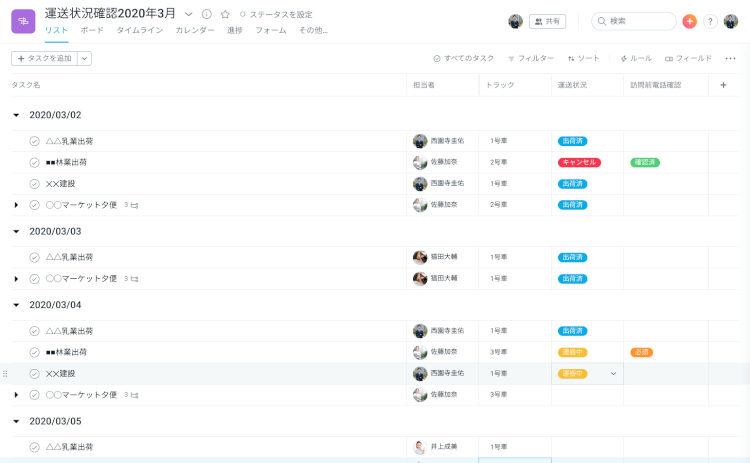Click the 共有 share button
Image resolution: width=750 pixels, height=463 pixels.
tap(547, 21)
